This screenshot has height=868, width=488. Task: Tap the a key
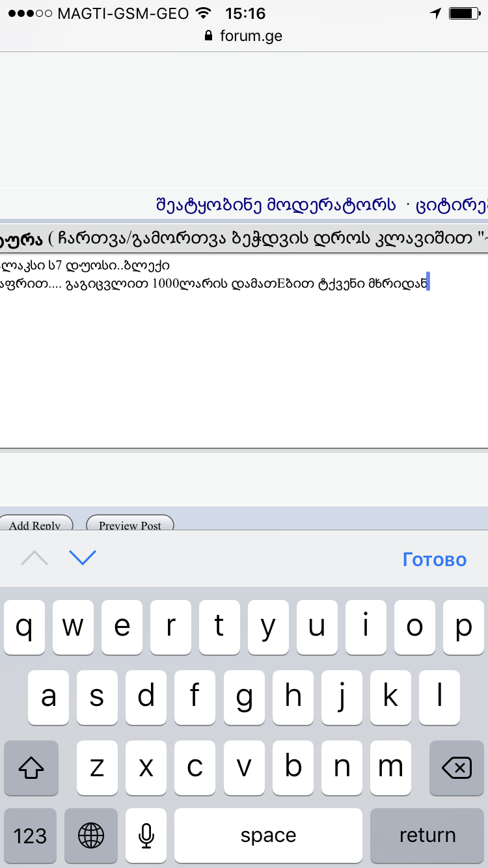49,698
